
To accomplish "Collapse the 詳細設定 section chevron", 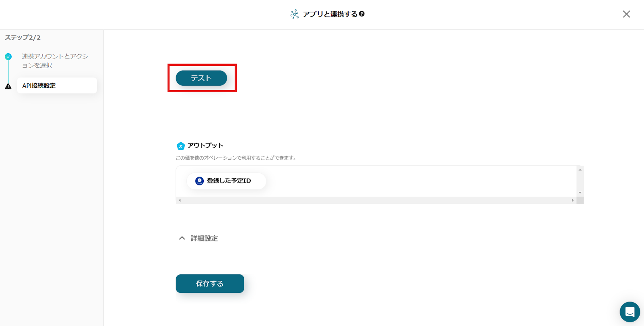I will [182, 238].
